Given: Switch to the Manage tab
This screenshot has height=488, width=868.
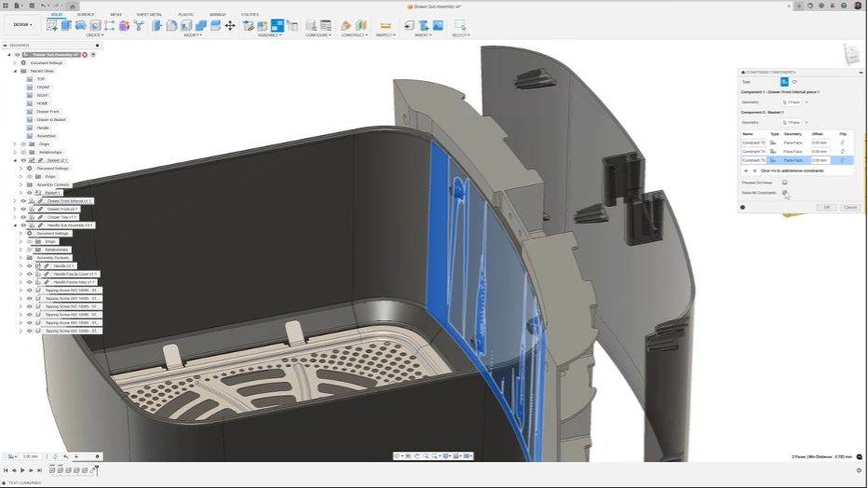Looking at the screenshot, I should [x=218, y=14].
